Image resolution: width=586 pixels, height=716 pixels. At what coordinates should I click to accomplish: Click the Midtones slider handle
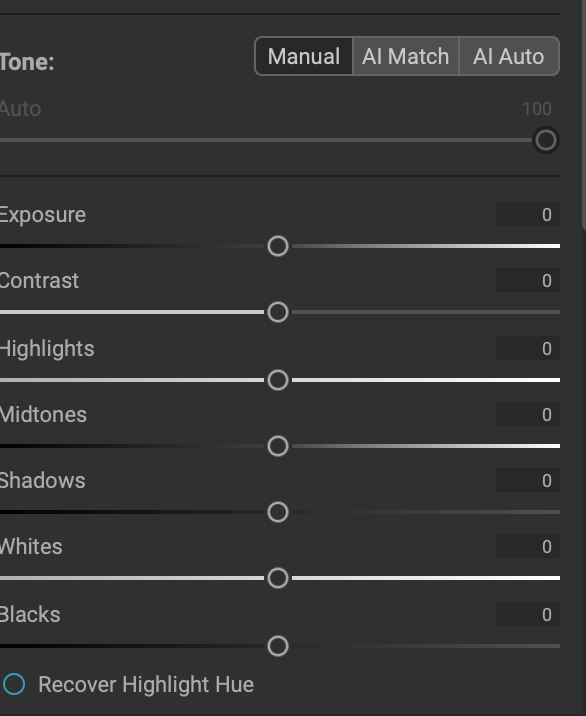[278, 446]
